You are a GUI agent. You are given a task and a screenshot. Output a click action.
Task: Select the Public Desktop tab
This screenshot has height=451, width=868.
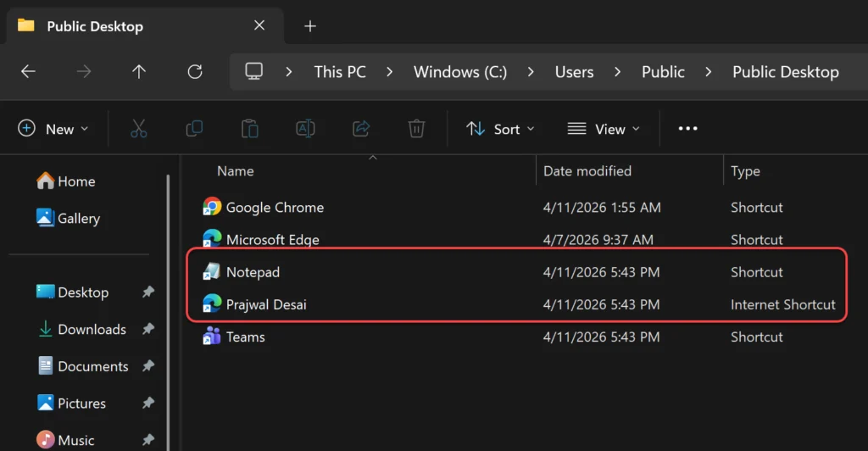point(145,26)
